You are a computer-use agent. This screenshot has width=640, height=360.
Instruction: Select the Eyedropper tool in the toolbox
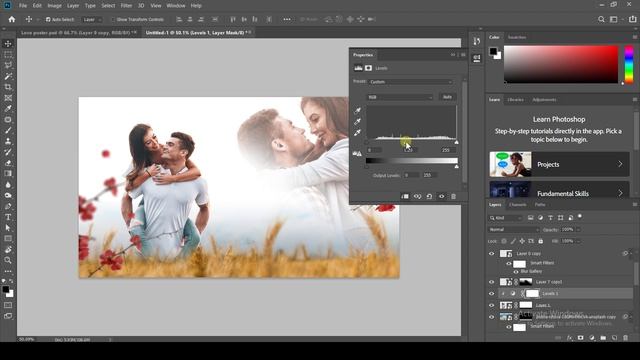point(8,109)
